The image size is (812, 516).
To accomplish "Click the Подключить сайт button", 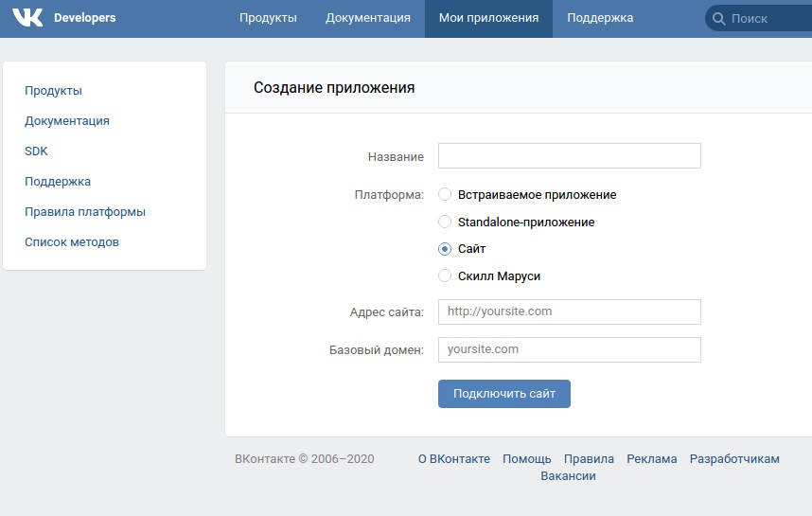I will [x=503, y=394].
